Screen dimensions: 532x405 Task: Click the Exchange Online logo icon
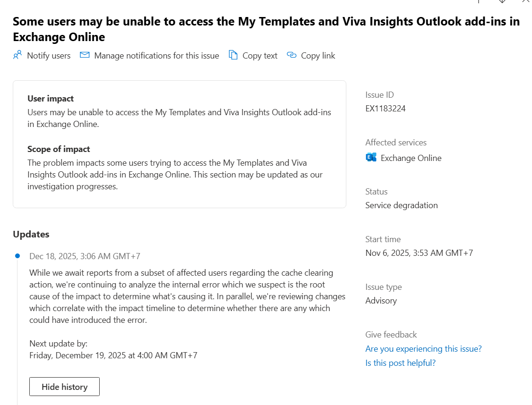pyautogui.click(x=371, y=157)
